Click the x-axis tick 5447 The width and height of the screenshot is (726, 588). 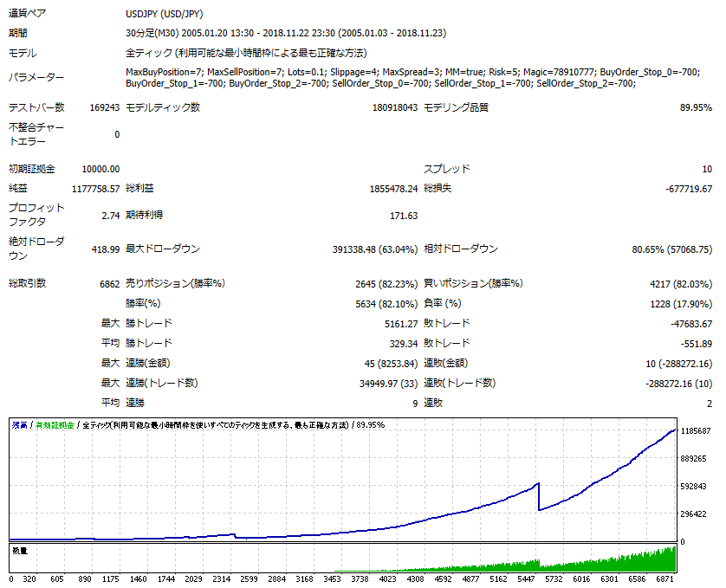click(526, 579)
